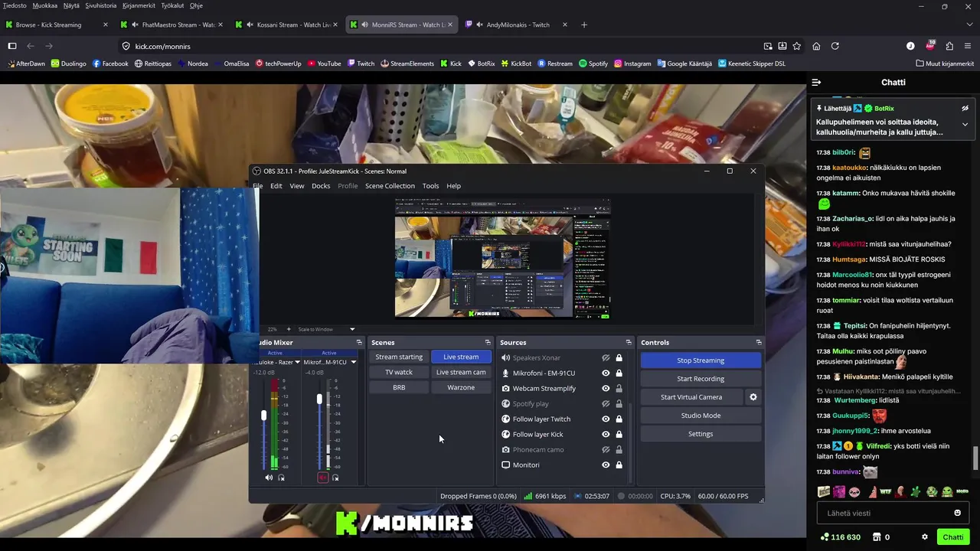Screen dimensions: 980x551
Task: Adjust the Mikrof...M-91CU volume fader
Action: 319,399
